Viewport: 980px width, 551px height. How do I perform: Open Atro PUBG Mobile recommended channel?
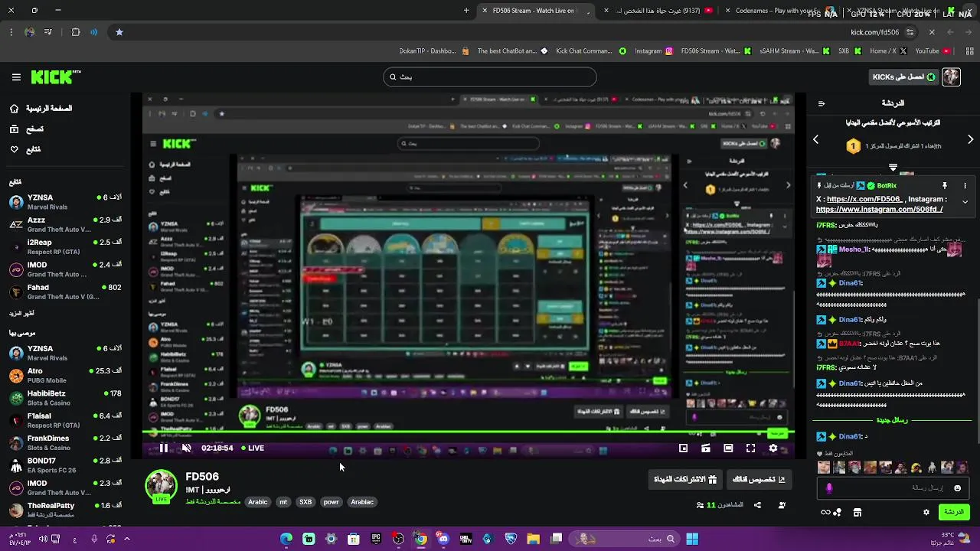65,375
